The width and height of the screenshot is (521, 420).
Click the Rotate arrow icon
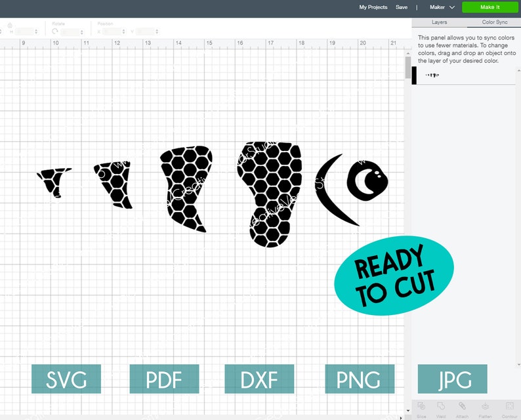55,31
